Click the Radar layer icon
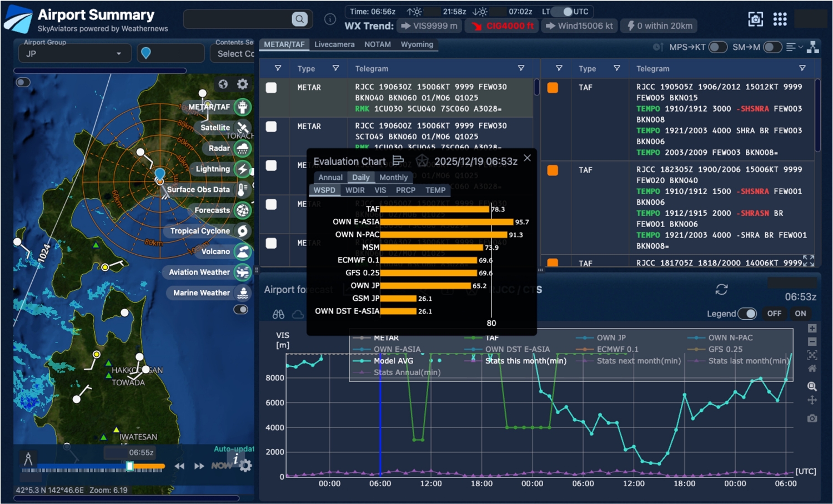Screen dimensions: 833x504 pyautogui.click(x=243, y=148)
